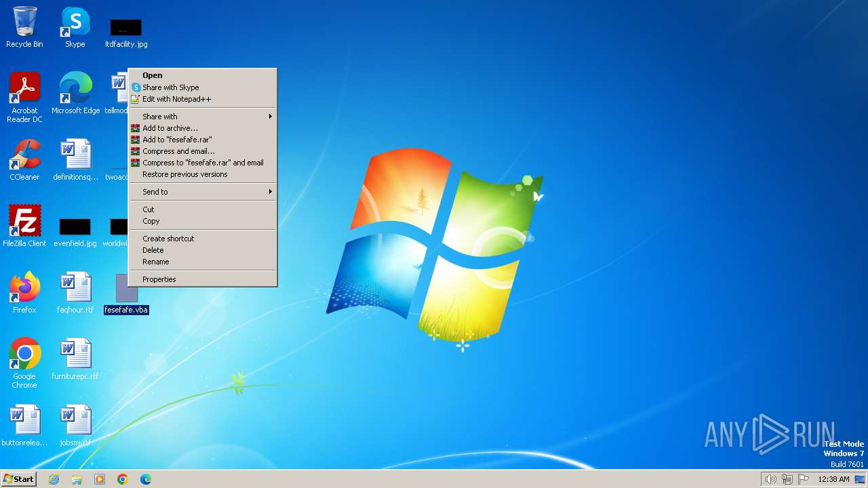Select the Skype desktop shortcut

click(x=75, y=27)
